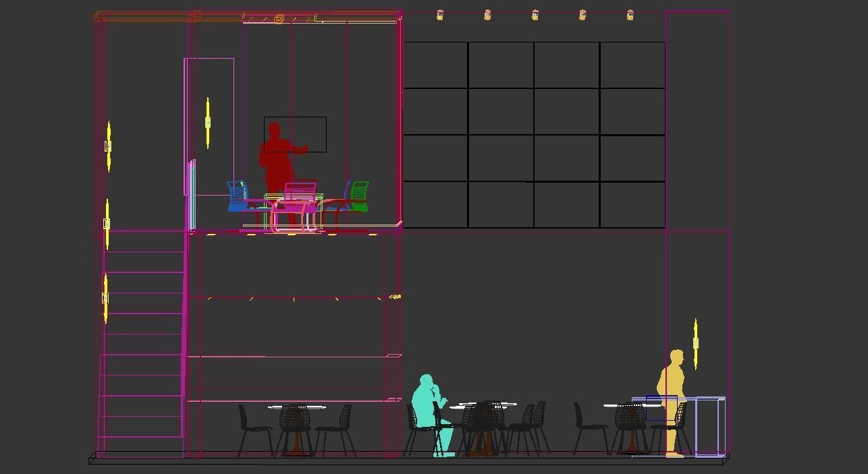Select the top-left pane of window grid

pos(435,65)
